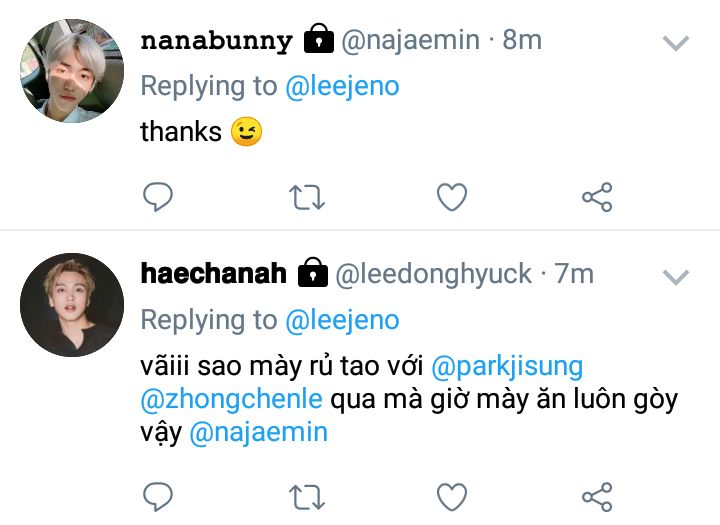720x525 pixels.
Task: Retweet haechanah's tweet
Action: click(307, 497)
